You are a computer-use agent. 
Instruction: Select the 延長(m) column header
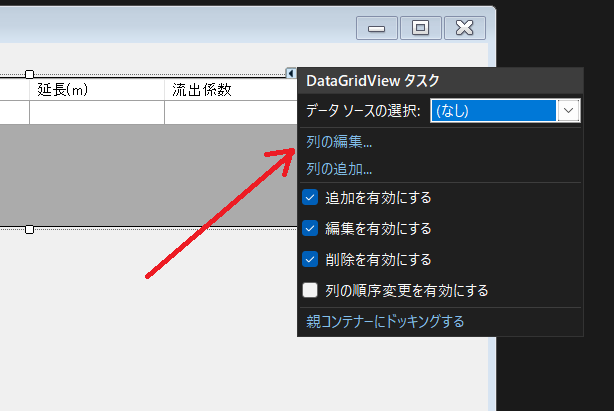tap(96, 90)
